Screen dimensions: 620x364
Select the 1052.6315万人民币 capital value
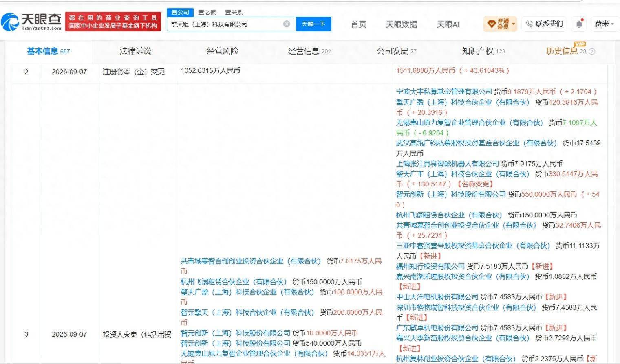pyautogui.click(x=211, y=71)
